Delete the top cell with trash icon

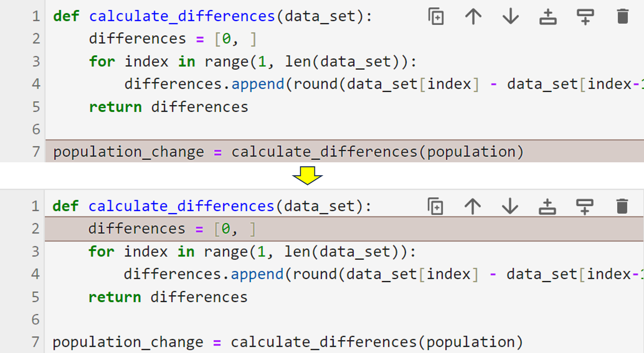click(x=622, y=16)
